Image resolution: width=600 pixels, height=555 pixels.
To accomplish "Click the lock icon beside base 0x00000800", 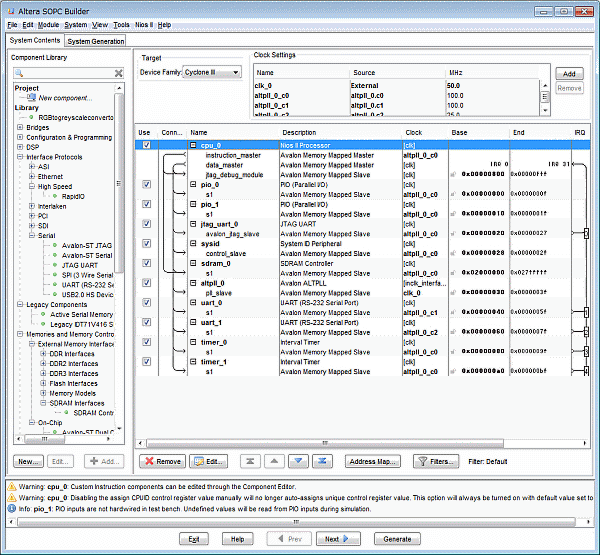I will click(453, 175).
